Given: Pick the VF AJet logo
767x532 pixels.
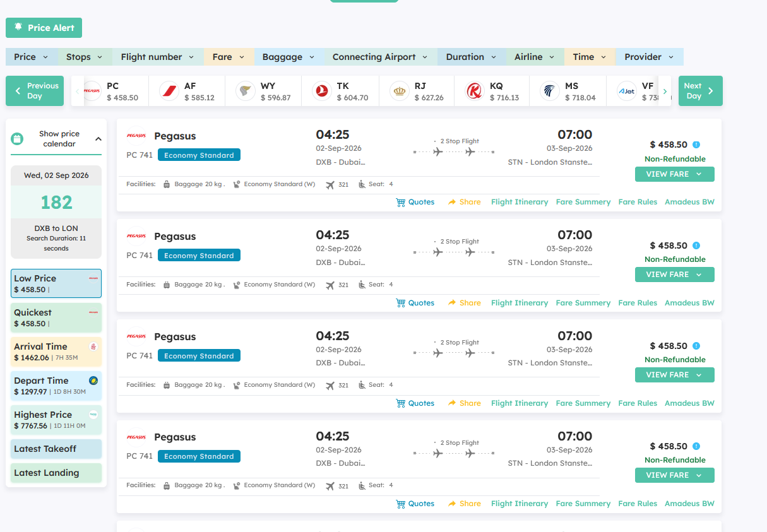Looking at the screenshot, I should pyautogui.click(x=627, y=92).
